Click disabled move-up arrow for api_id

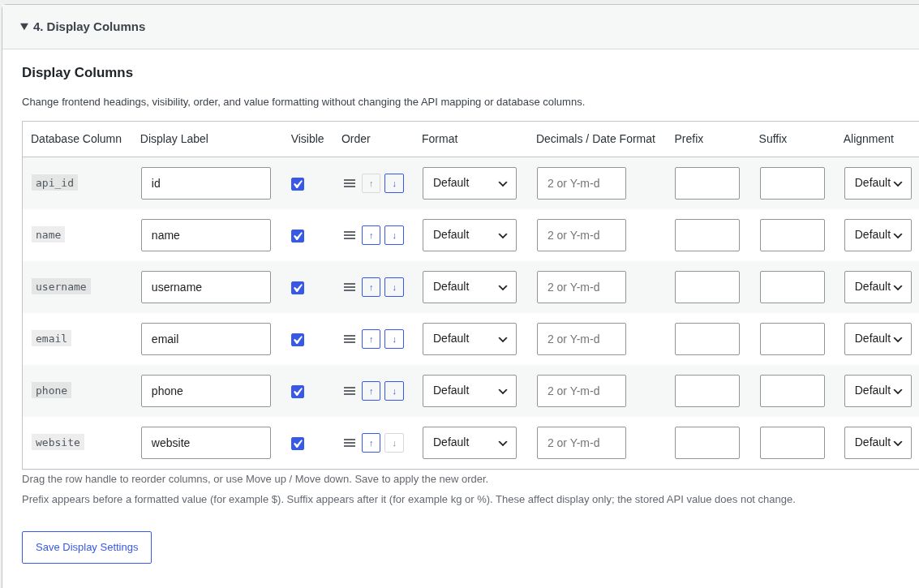pyautogui.click(x=371, y=183)
